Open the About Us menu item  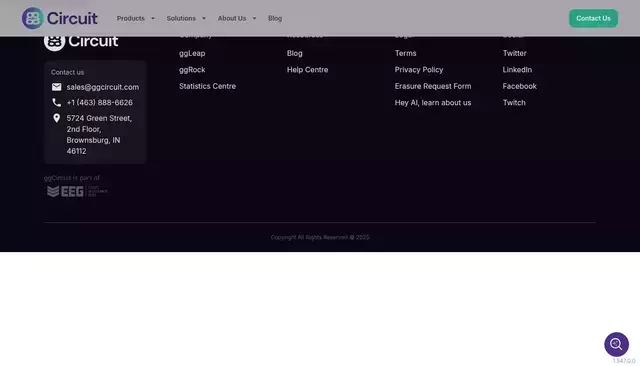(232, 18)
